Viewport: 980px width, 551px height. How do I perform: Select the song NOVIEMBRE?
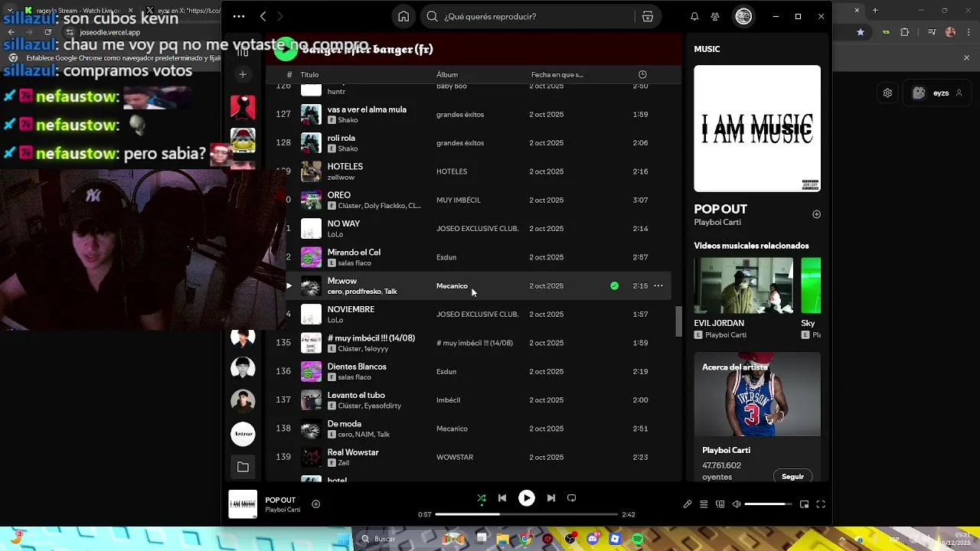coord(351,309)
